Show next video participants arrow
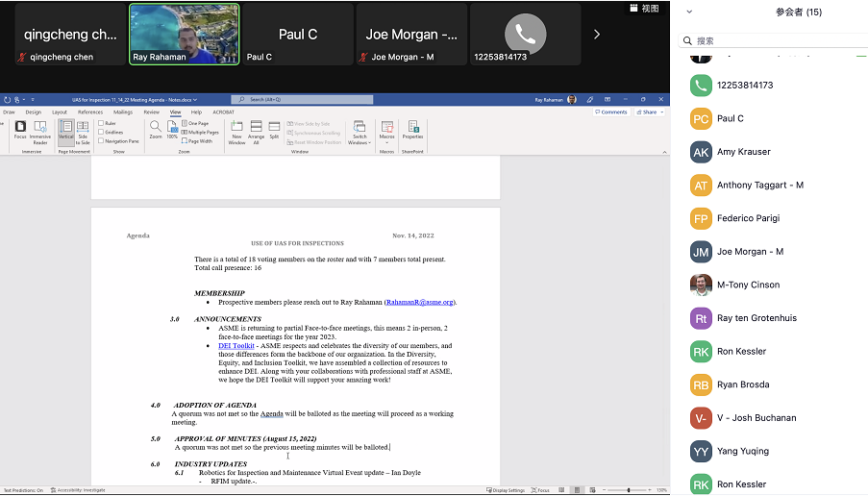The width and height of the screenshot is (868, 496). (596, 35)
